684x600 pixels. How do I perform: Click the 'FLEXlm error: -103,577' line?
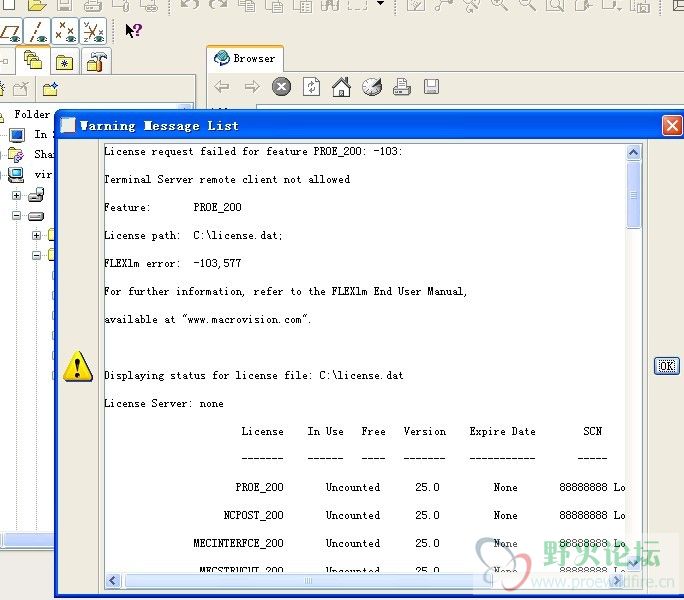click(x=172, y=264)
